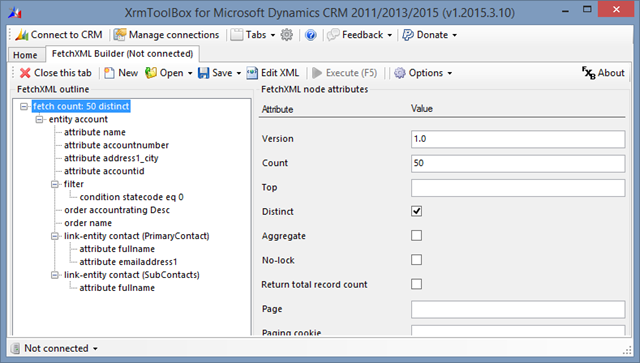Enable the Aggregate checkbox
The width and height of the screenshot is (640, 363).
(x=416, y=236)
